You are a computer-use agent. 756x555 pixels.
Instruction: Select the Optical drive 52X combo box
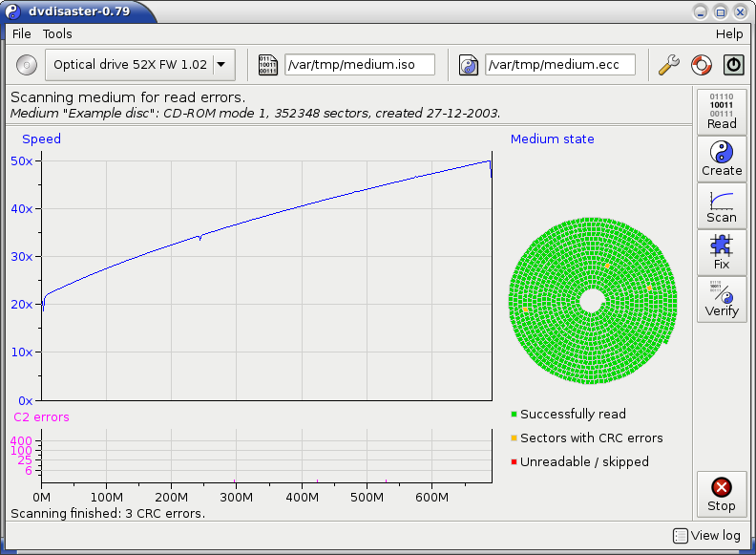[129, 65]
